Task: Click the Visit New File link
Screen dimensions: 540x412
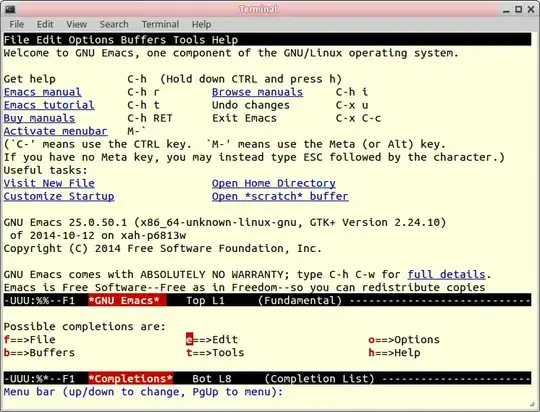Action: point(49,183)
